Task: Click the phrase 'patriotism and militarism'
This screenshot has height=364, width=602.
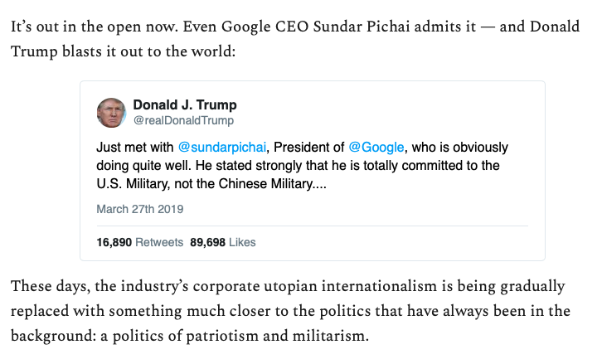Action: click(x=275, y=336)
